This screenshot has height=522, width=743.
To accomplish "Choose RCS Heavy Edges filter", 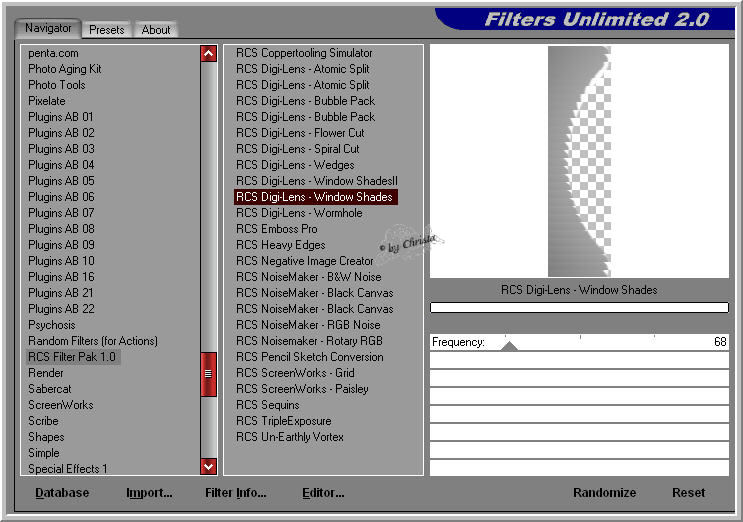I will (x=281, y=245).
